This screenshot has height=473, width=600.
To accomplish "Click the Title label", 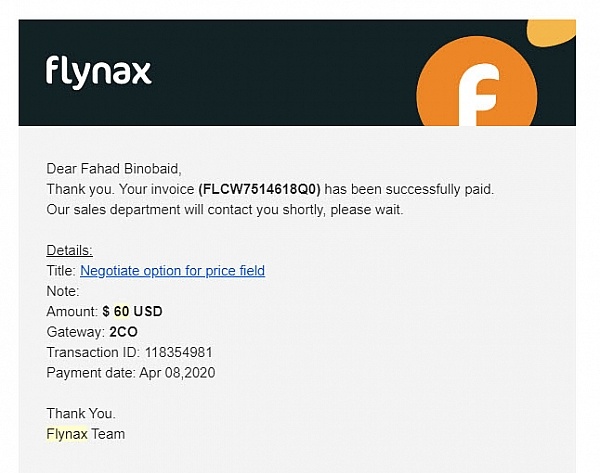I will [x=61, y=270].
